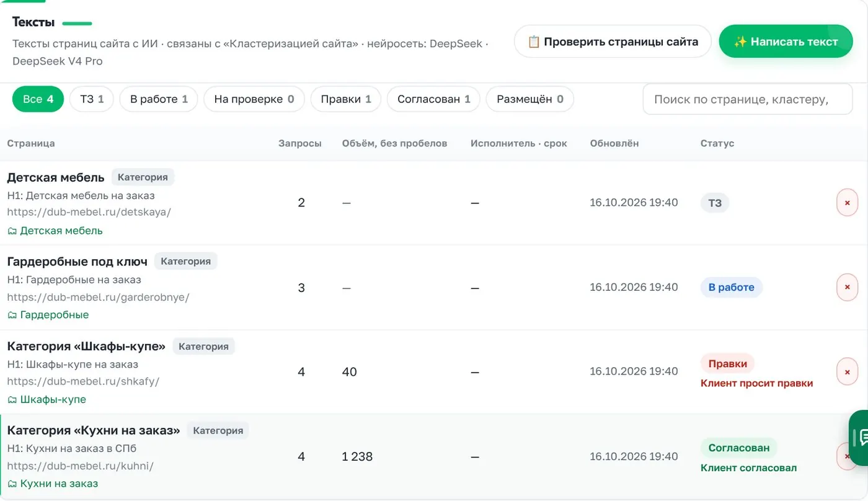Open the dub-mebel.ru/shkafy/ URL
This screenshot has width=868, height=501.
click(x=84, y=381)
